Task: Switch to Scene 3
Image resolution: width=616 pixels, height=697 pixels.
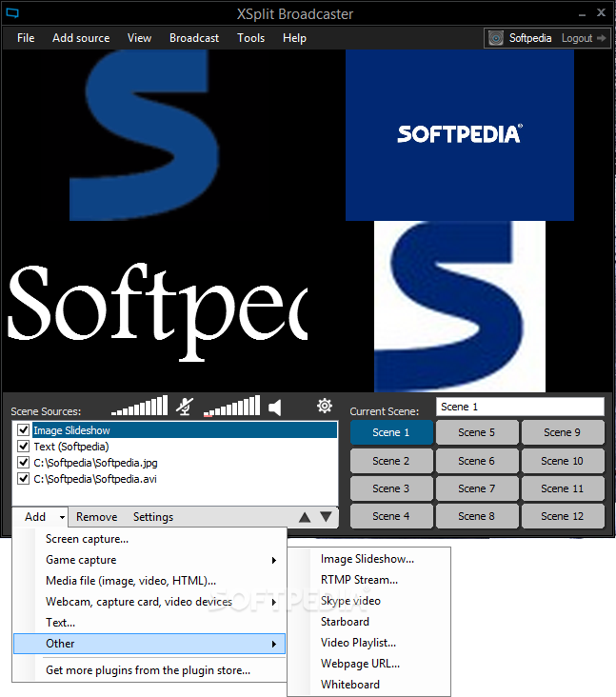Action: point(391,488)
